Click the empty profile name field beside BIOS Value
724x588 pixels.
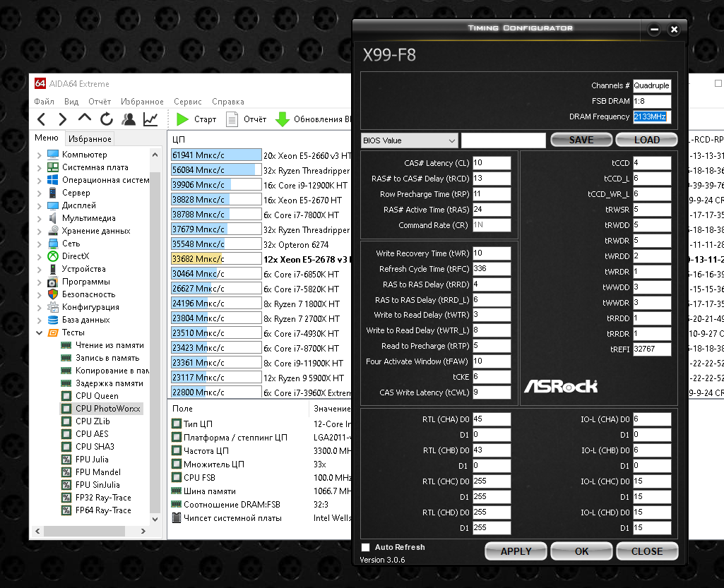tap(504, 140)
